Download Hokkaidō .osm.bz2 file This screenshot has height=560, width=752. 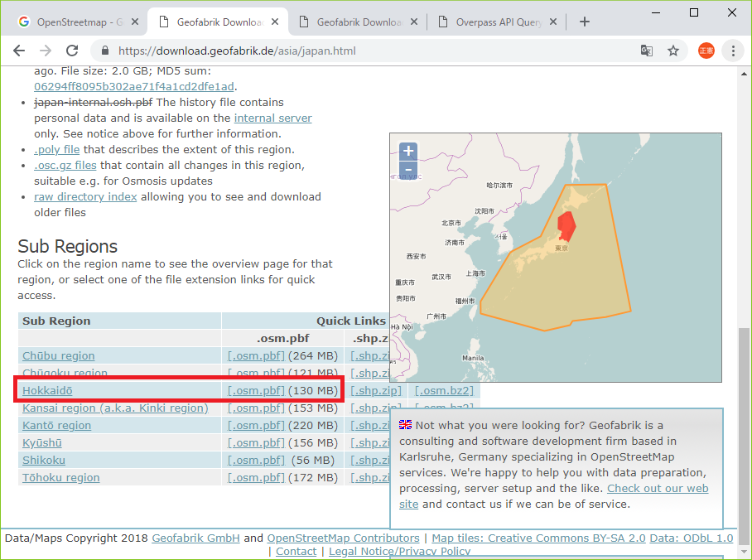[x=444, y=391]
